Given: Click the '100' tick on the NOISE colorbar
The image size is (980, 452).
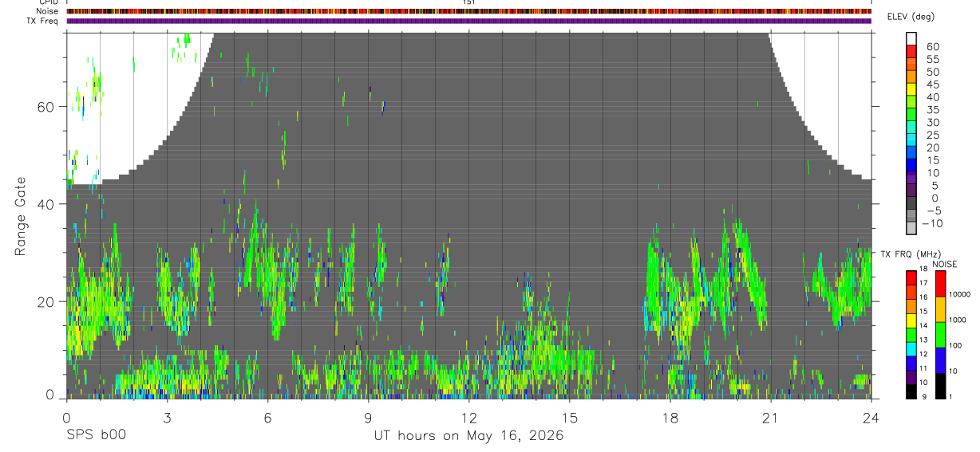Looking at the screenshot, I should point(955,345).
